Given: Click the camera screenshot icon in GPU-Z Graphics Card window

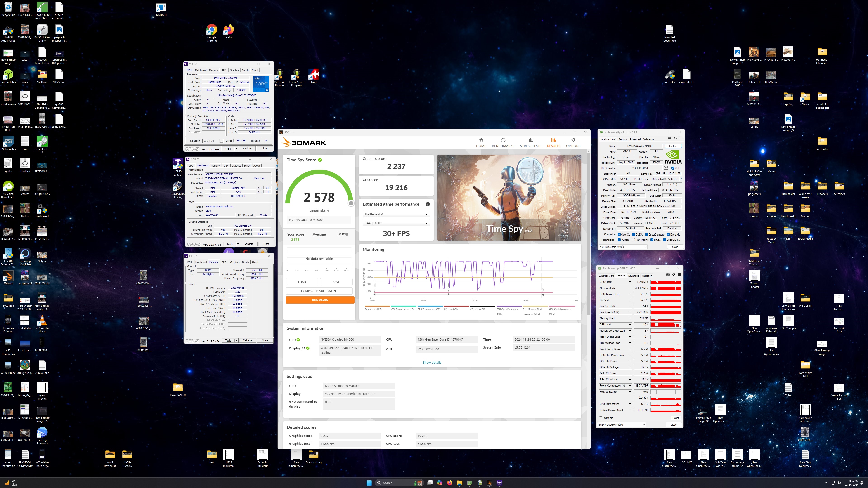Looking at the screenshot, I should point(669,138).
